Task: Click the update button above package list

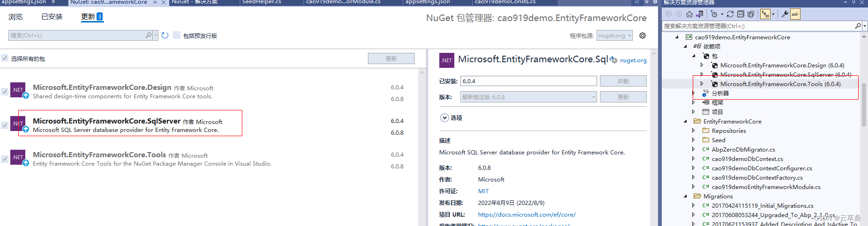Action: [391, 58]
